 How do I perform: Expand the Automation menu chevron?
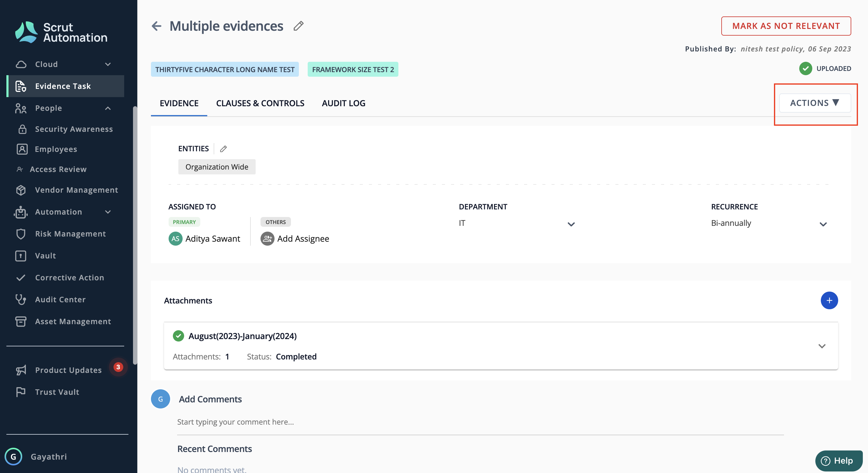click(108, 212)
